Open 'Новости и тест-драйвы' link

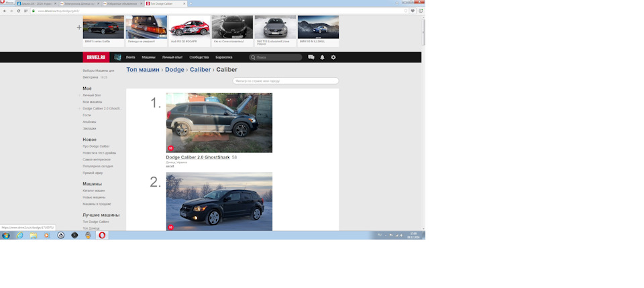(x=99, y=153)
